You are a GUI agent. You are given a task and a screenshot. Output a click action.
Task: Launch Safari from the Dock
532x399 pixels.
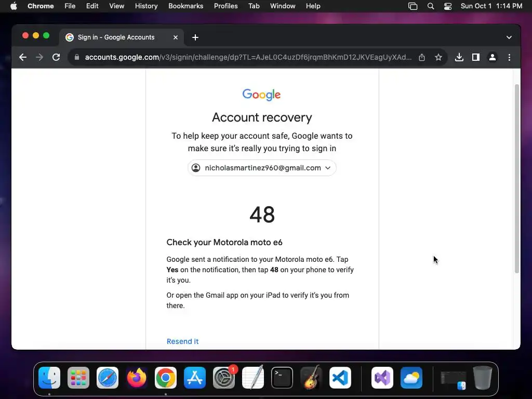click(x=108, y=378)
